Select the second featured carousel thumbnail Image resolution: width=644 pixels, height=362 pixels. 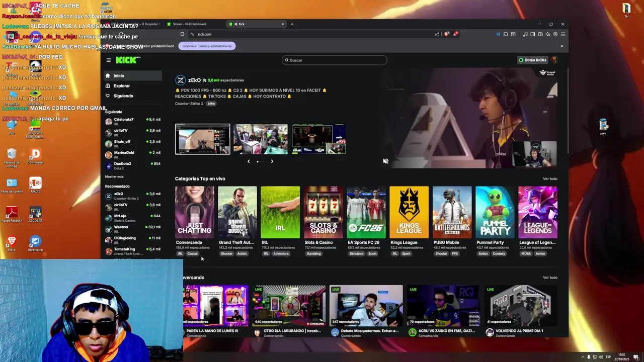[261, 139]
